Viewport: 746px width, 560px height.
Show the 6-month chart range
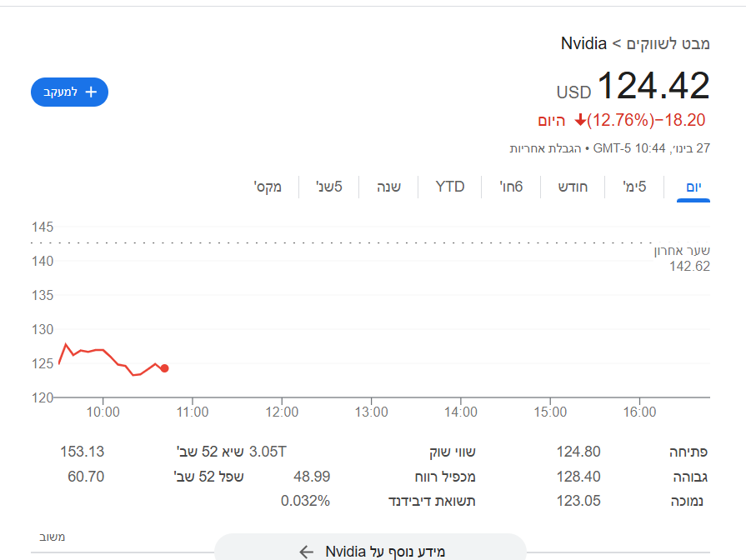[x=511, y=187]
